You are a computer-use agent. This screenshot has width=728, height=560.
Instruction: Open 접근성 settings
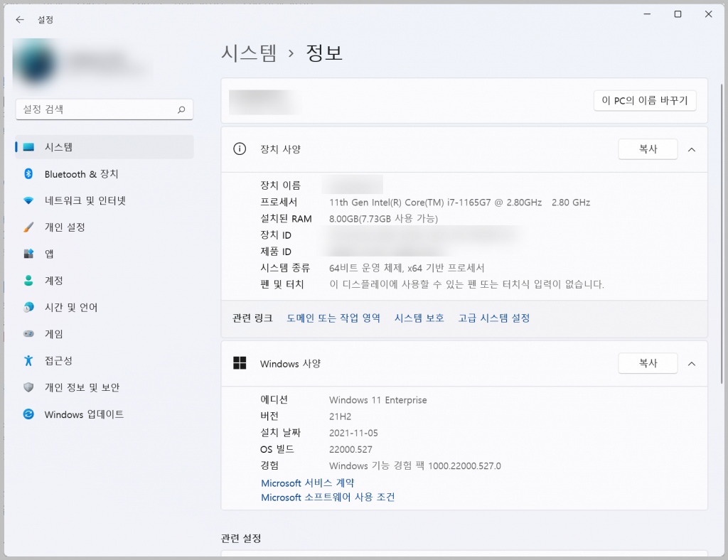click(105, 360)
